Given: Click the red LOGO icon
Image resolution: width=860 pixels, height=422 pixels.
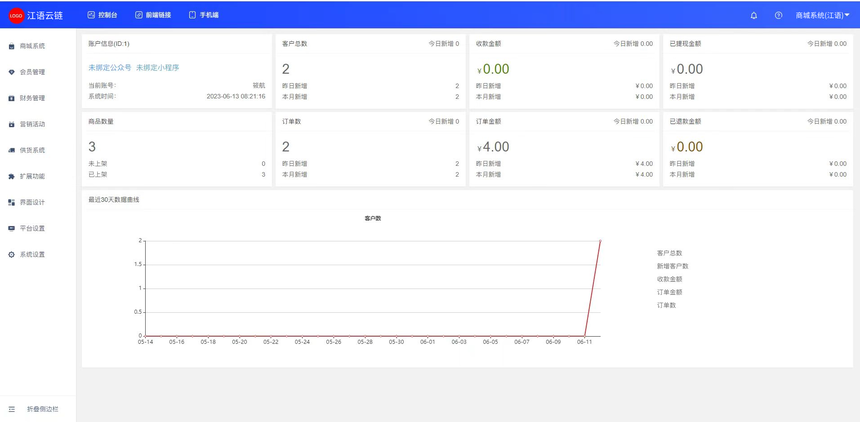Looking at the screenshot, I should (x=16, y=16).
